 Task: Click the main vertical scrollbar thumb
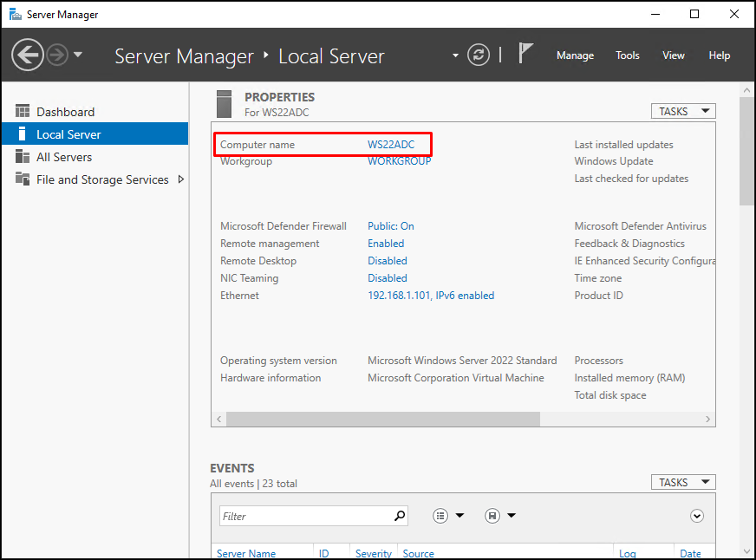(x=746, y=152)
